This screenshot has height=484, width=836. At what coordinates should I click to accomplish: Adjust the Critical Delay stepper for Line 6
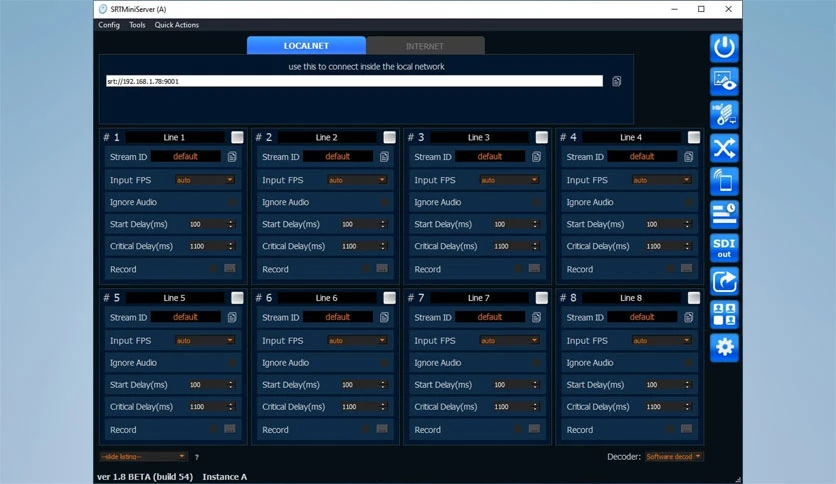(x=383, y=407)
